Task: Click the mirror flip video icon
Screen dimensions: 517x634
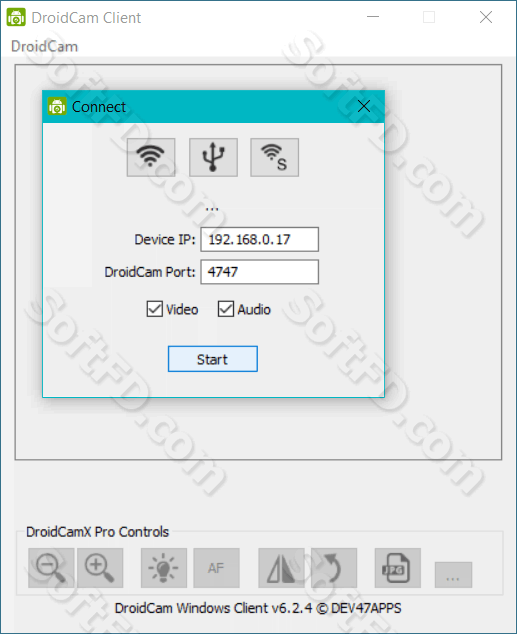Action: click(281, 568)
